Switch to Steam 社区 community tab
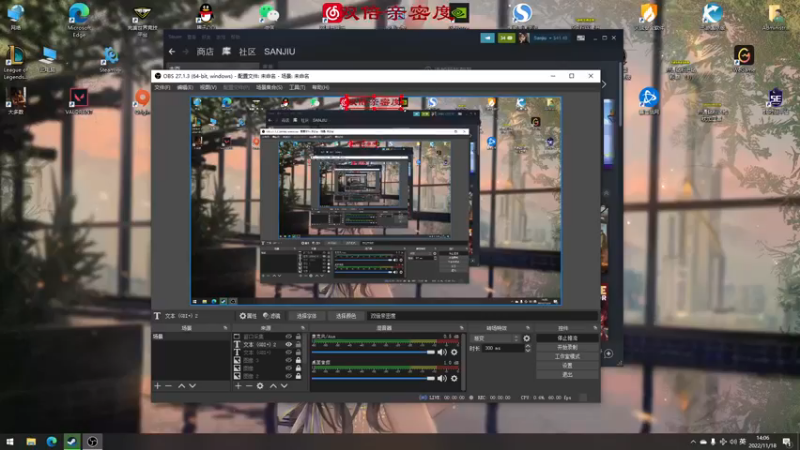This screenshot has width=800, height=450. pos(247,52)
